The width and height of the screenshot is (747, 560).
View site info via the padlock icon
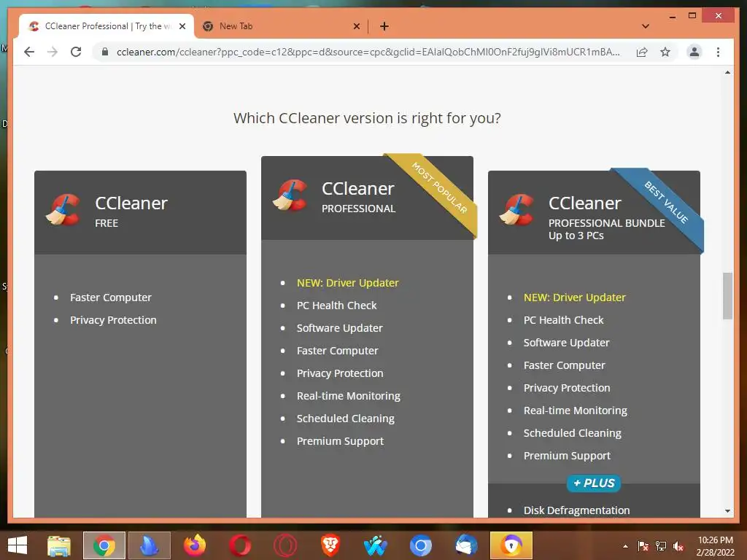click(105, 52)
